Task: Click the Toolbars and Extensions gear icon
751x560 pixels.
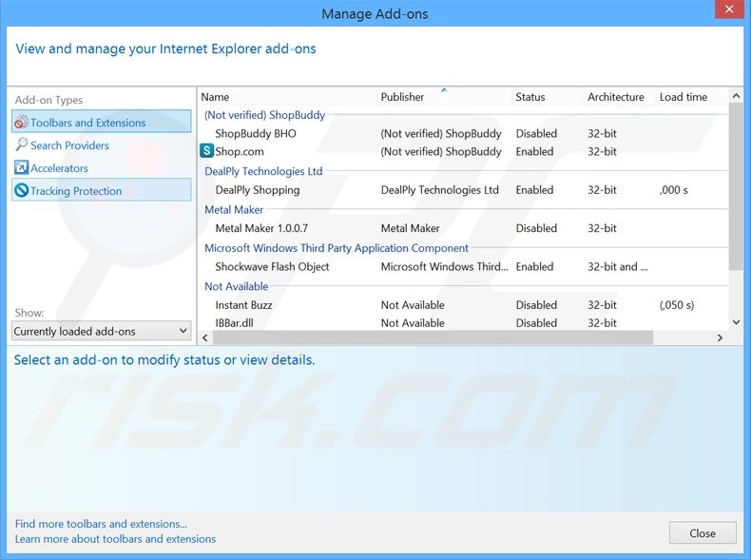Action: click(x=21, y=122)
